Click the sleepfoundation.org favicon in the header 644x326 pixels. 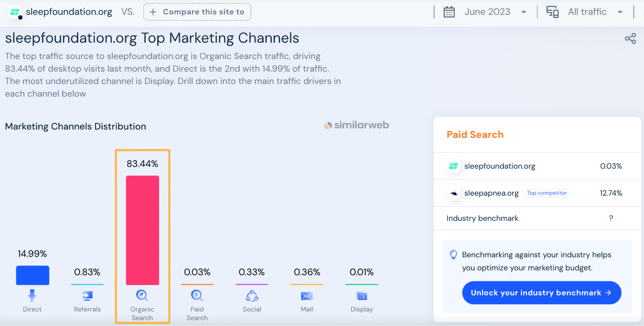click(x=15, y=12)
